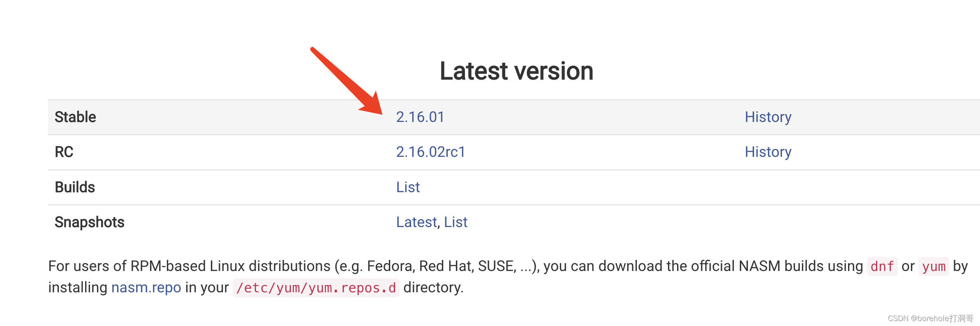Click the Builds row label
The width and height of the screenshot is (980, 326).
pyautogui.click(x=75, y=187)
